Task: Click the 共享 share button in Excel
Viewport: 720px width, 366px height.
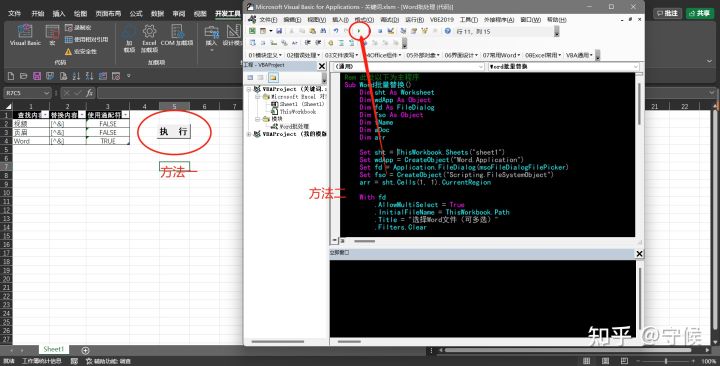Action: tap(699, 13)
